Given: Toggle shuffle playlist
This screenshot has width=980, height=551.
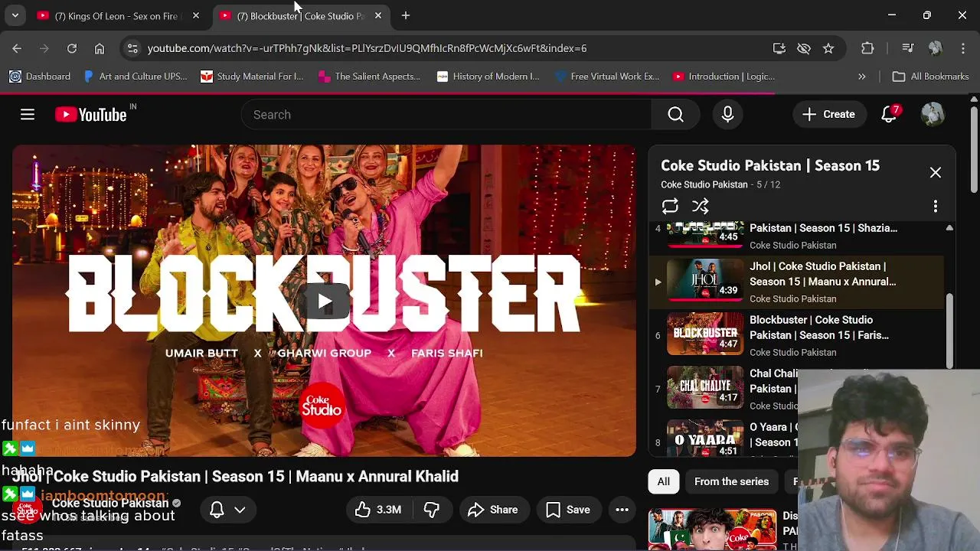Looking at the screenshot, I should (x=701, y=207).
